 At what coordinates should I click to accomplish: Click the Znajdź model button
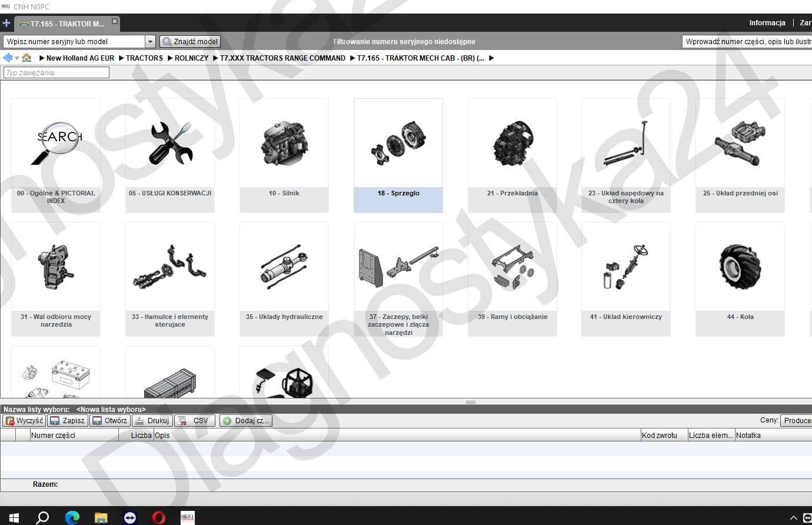point(190,42)
